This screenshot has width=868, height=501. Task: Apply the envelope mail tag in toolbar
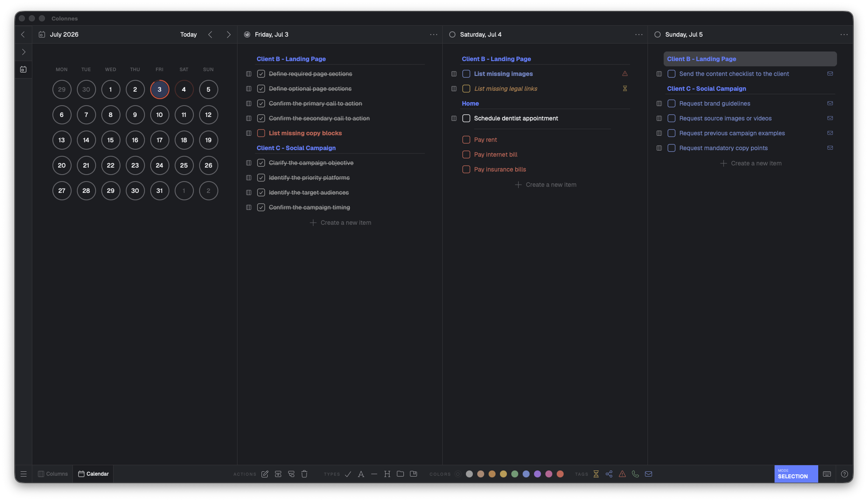click(648, 474)
